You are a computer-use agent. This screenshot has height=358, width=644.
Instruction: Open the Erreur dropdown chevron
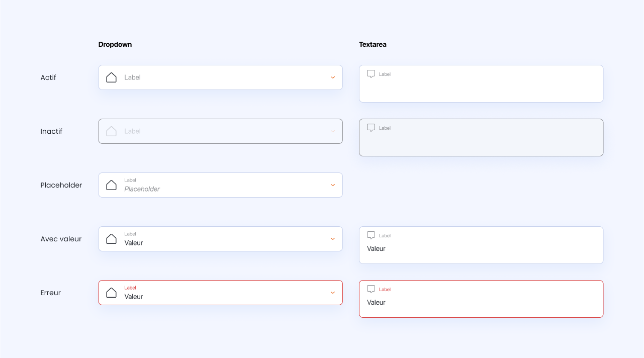[x=332, y=293]
